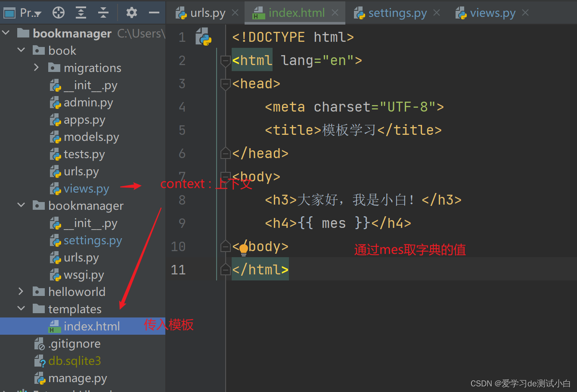Image resolution: width=577 pixels, height=392 pixels.
Task: Place cursor on {{ mes }} variable
Action: 334,223
